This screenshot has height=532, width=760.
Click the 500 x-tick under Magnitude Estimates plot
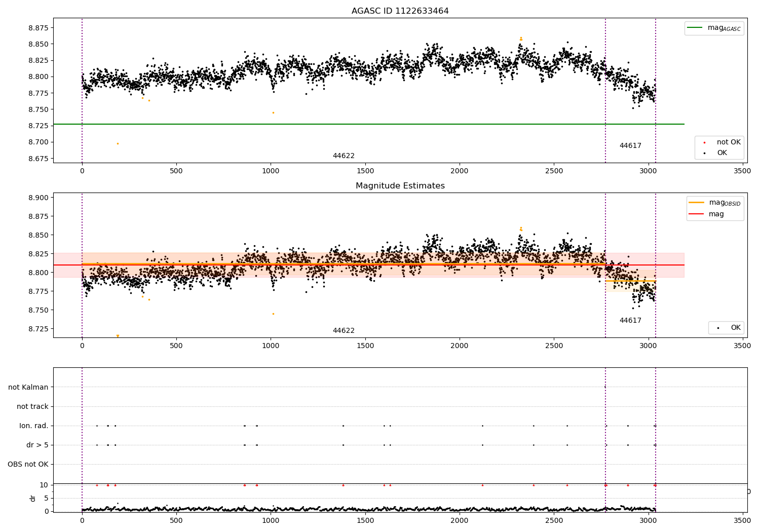point(176,346)
